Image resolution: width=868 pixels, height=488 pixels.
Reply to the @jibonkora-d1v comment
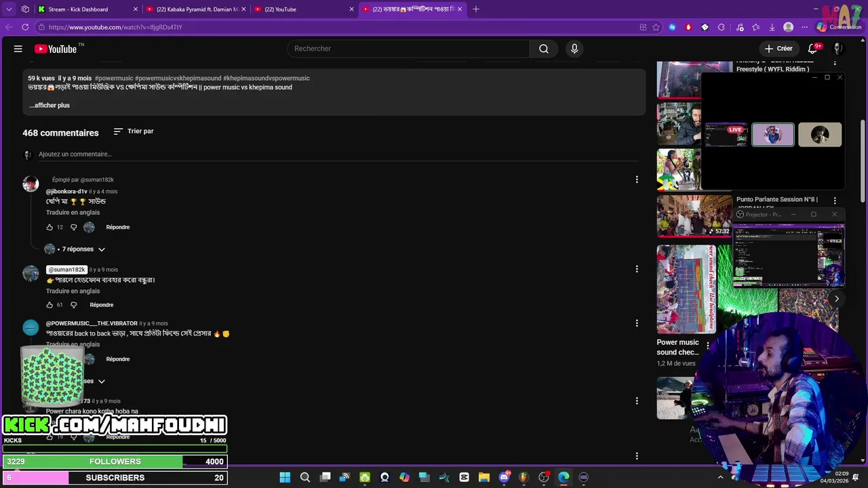pyautogui.click(x=118, y=227)
